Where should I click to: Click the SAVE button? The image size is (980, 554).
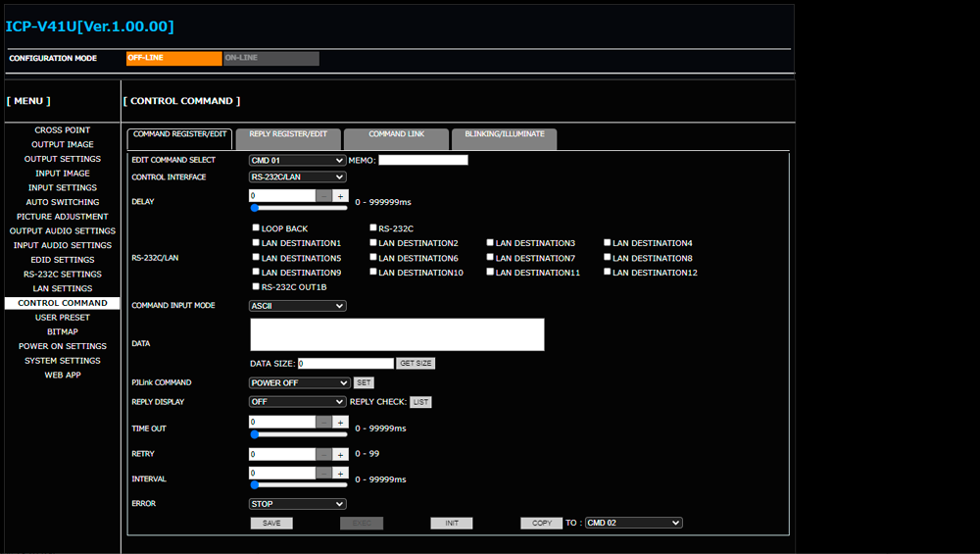pos(271,524)
